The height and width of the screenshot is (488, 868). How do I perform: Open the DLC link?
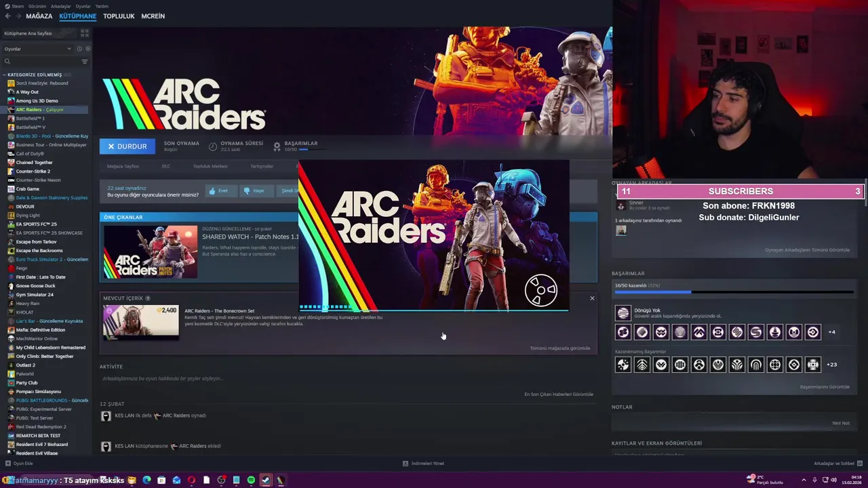pyautogui.click(x=166, y=166)
